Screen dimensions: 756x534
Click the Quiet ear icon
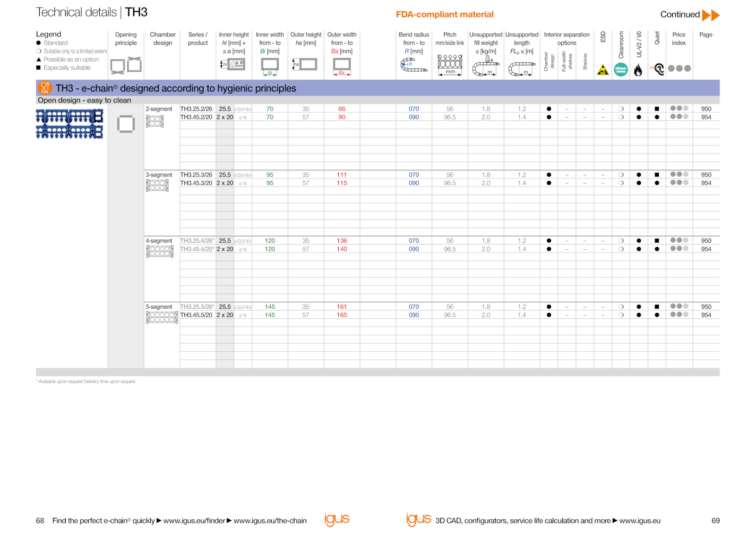tap(657, 69)
